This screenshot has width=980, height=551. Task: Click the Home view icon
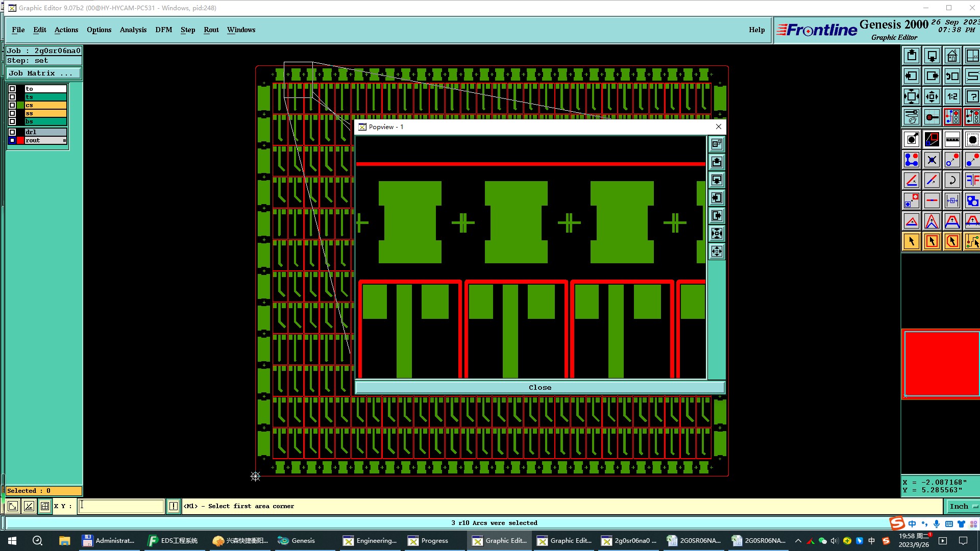coord(952,56)
